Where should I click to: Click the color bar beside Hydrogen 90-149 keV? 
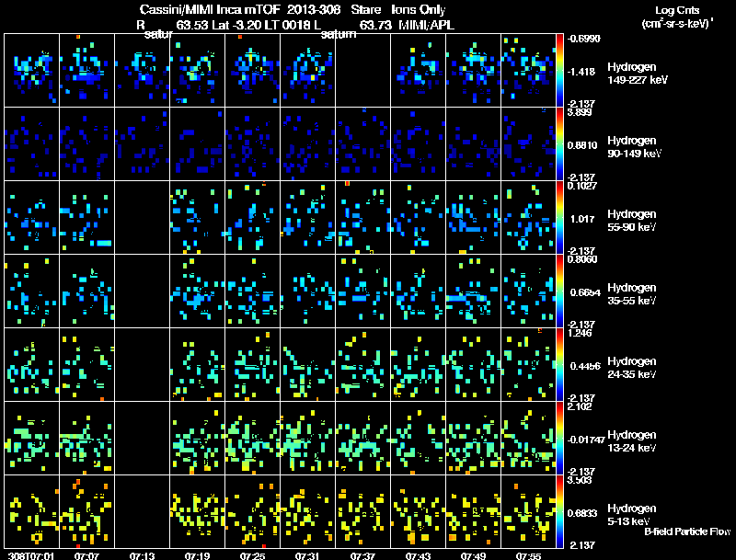coord(559,144)
